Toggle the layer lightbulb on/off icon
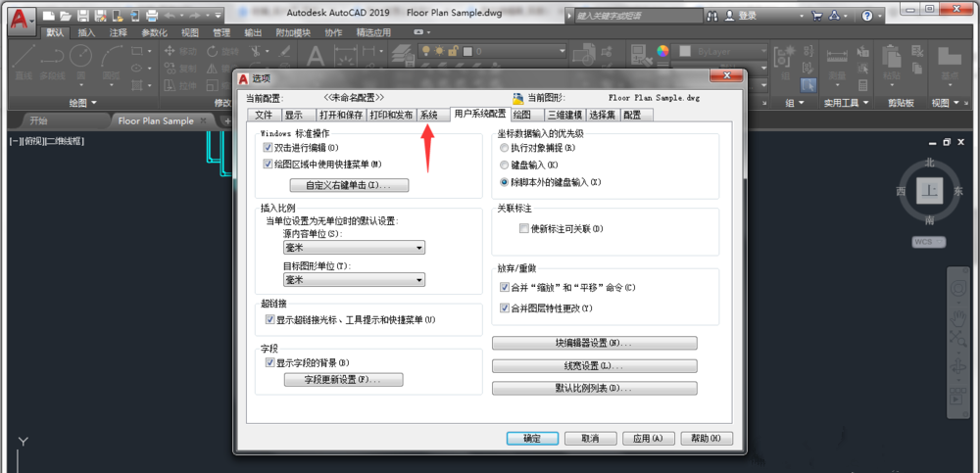Screen dimensions: 980x473 tap(427, 51)
